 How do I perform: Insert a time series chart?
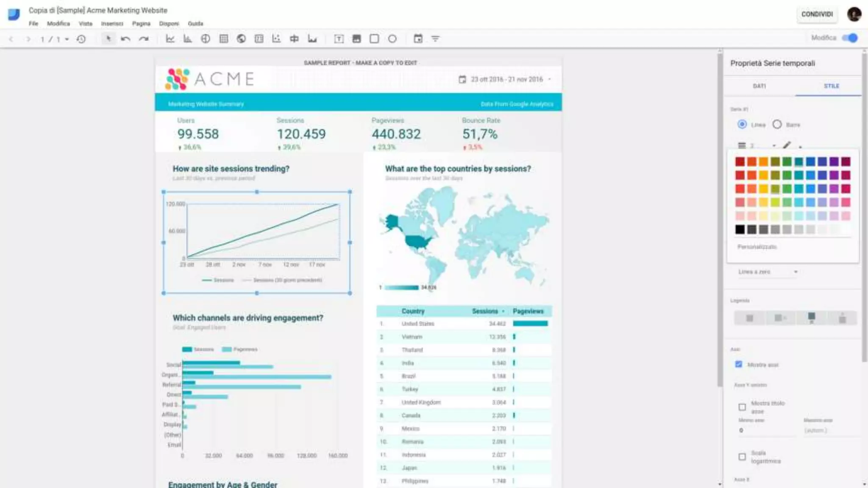[x=170, y=39]
